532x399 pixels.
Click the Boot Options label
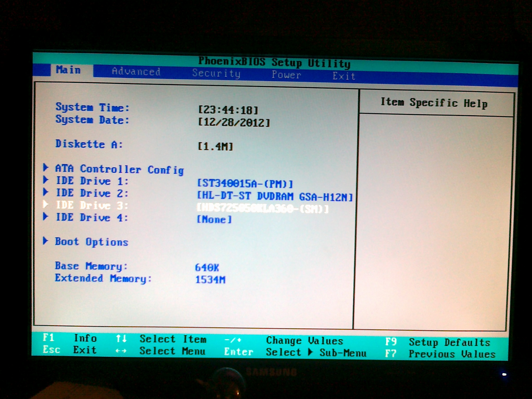pyautogui.click(x=91, y=242)
